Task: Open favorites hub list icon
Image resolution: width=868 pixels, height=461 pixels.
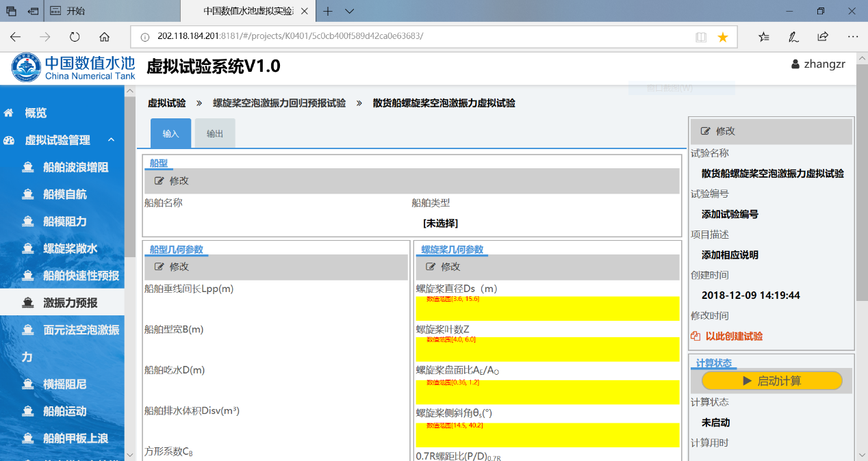Action: (x=764, y=37)
